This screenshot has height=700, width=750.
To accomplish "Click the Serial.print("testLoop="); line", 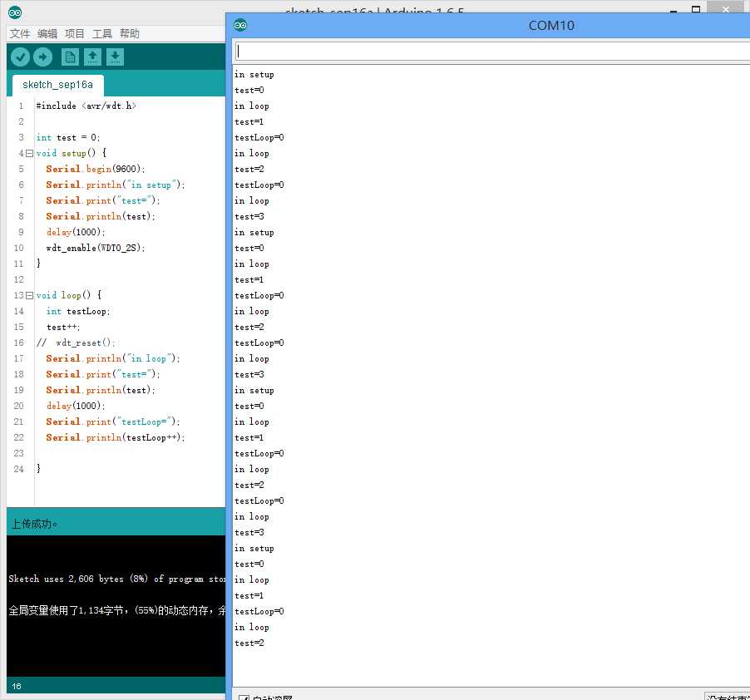I will pos(113,421).
